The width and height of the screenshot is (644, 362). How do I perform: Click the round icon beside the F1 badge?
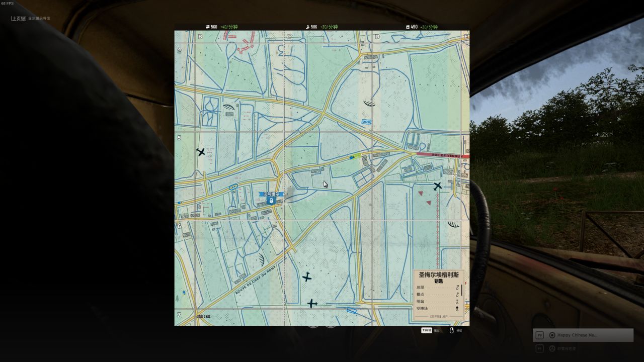click(552, 348)
